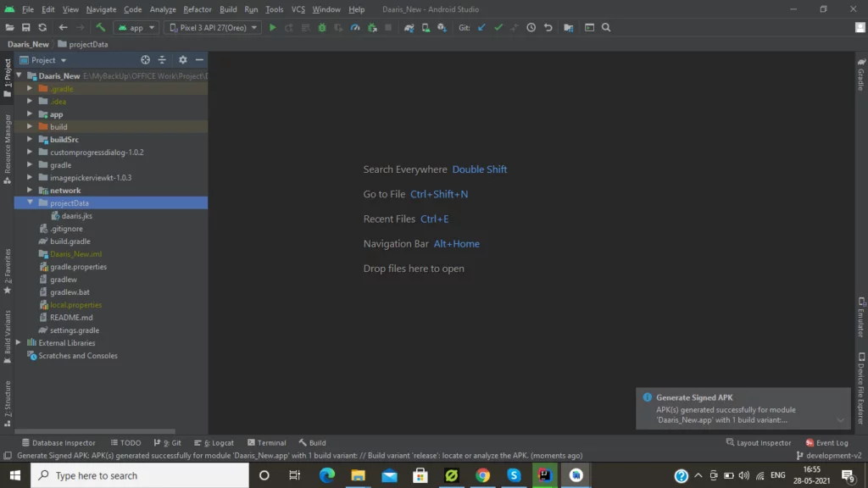The image size is (868, 488).
Task: Open Pixel 3 API 27 device dropdown
Action: (x=213, y=28)
